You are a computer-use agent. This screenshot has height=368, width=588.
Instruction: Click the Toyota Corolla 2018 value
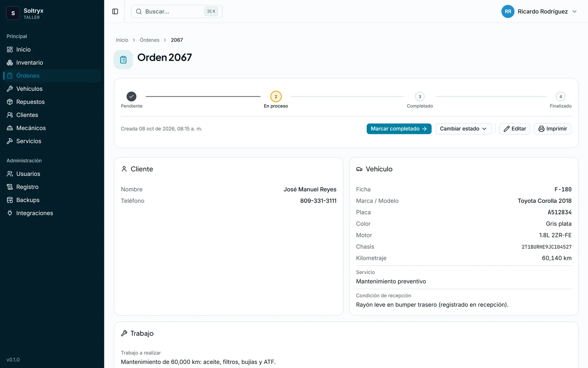click(545, 201)
